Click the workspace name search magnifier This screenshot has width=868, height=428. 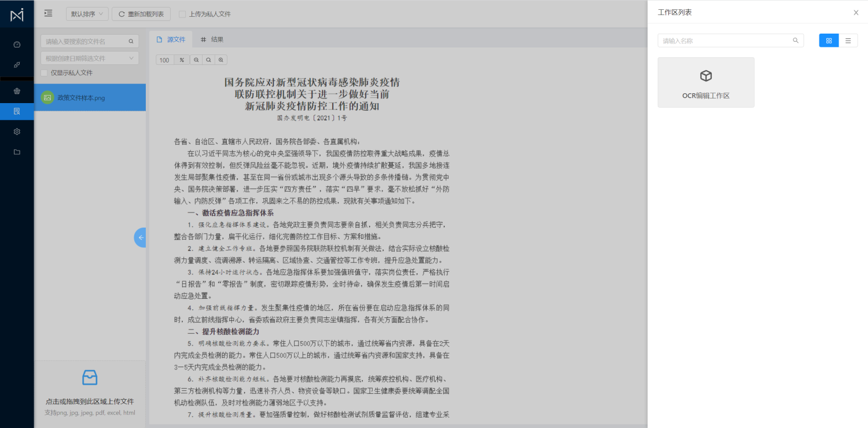tap(796, 41)
